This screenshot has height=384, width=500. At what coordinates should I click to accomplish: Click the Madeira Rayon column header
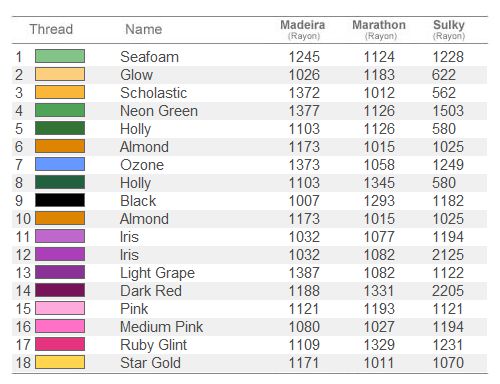pyautogui.click(x=303, y=30)
